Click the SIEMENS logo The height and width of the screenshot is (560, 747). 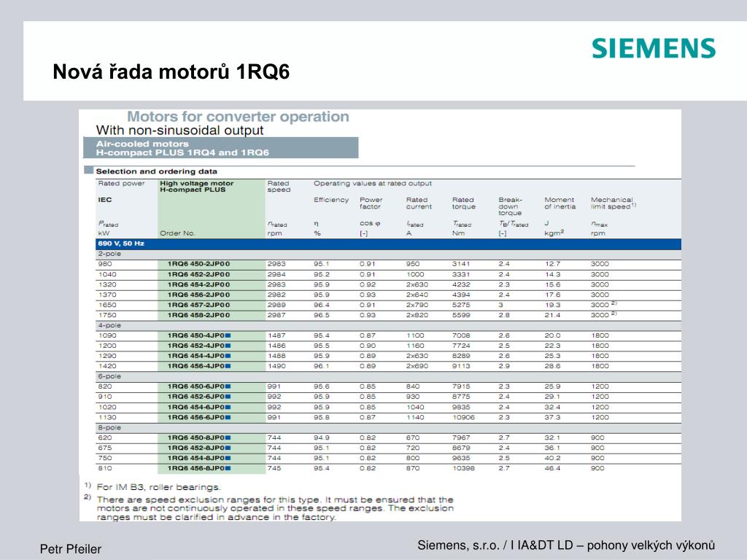click(x=654, y=49)
